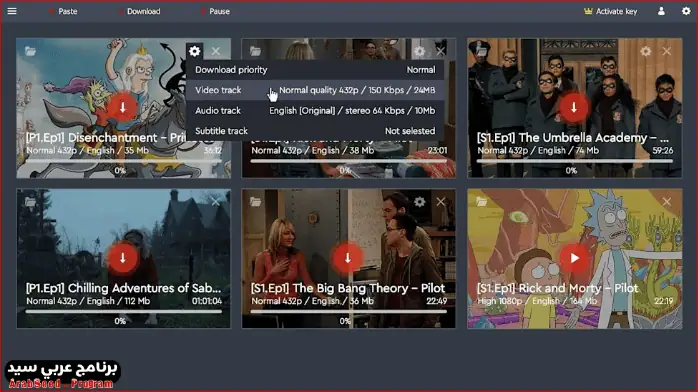Click the 22:49 duration label

tap(437, 301)
